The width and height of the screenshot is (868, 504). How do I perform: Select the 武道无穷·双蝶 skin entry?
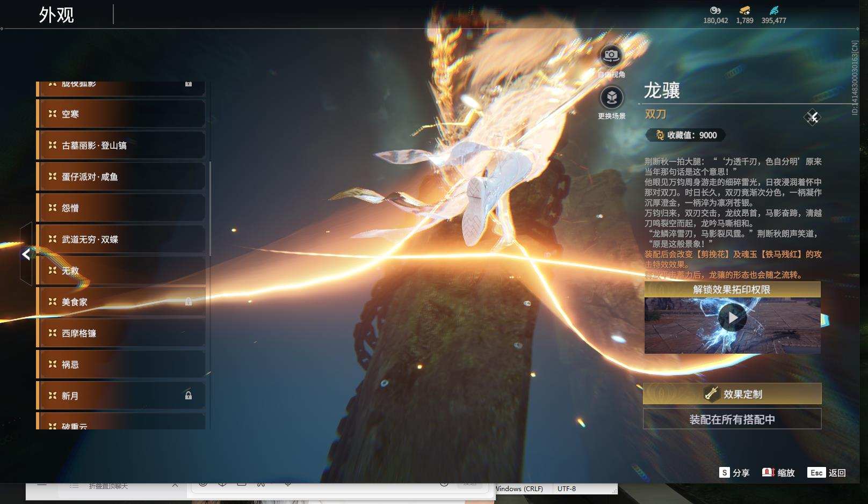(x=121, y=239)
